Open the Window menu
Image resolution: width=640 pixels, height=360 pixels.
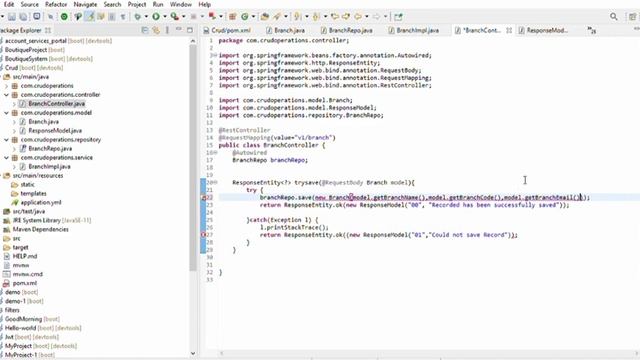[181, 4]
